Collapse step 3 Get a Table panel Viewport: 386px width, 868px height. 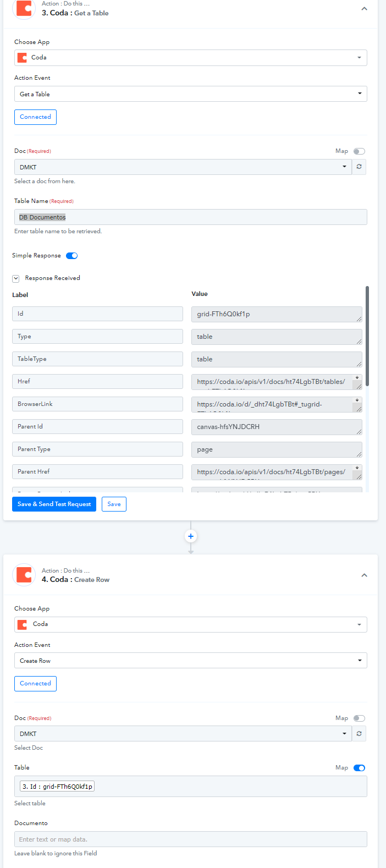click(364, 9)
